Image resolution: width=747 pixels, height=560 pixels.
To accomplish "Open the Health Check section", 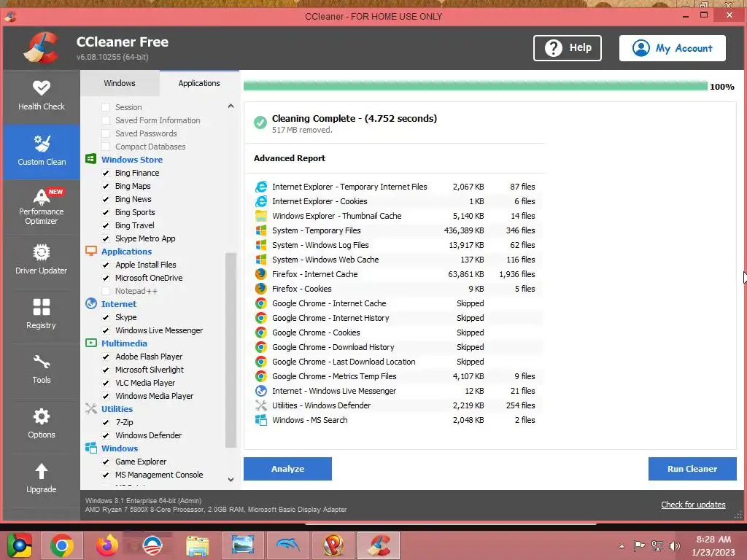I will pos(42,97).
